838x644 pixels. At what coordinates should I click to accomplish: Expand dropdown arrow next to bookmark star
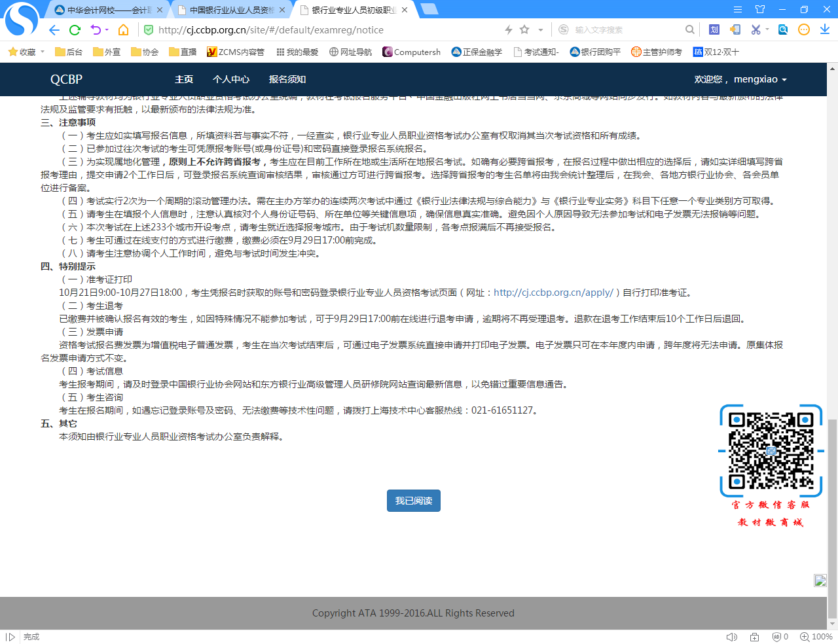pos(541,29)
